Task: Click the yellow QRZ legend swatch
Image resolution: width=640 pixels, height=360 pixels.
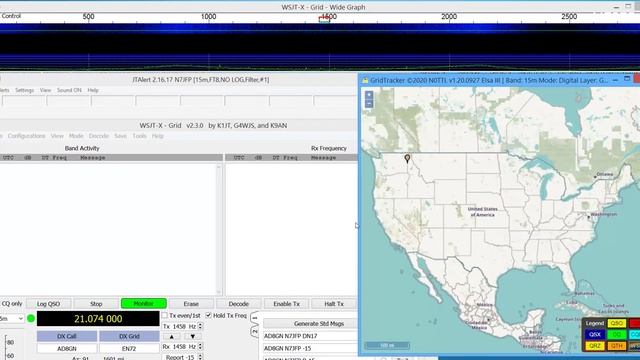Action: point(595,346)
